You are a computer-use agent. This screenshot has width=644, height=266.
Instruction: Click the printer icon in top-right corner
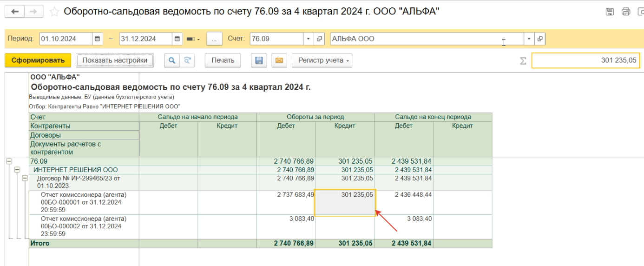click(x=625, y=12)
